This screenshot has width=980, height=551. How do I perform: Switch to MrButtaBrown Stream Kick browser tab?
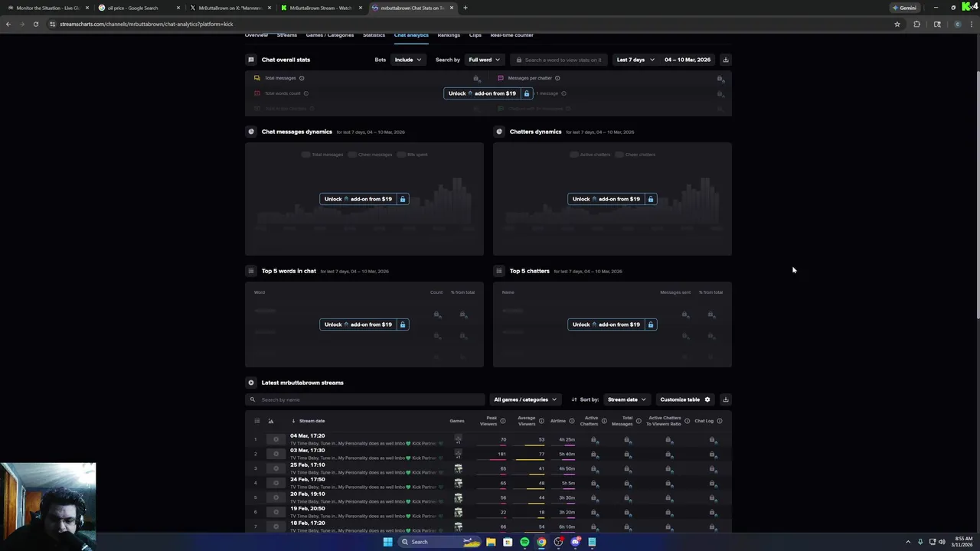coord(322,8)
